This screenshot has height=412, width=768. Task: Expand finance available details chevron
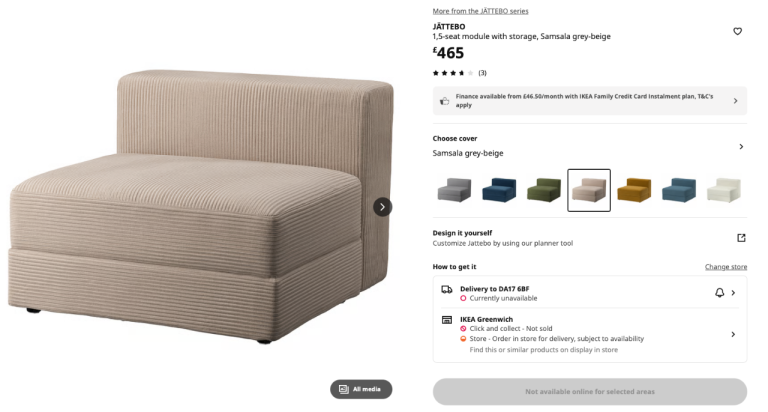point(735,101)
